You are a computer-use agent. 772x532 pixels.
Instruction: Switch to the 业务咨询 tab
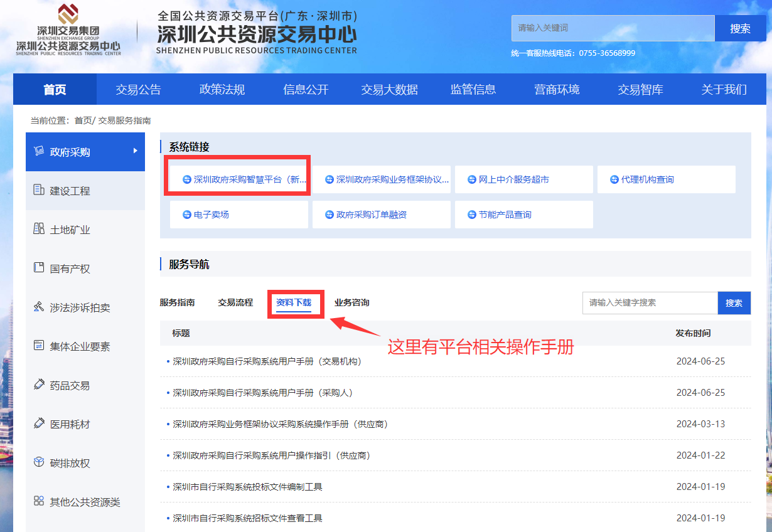coord(351,302)
